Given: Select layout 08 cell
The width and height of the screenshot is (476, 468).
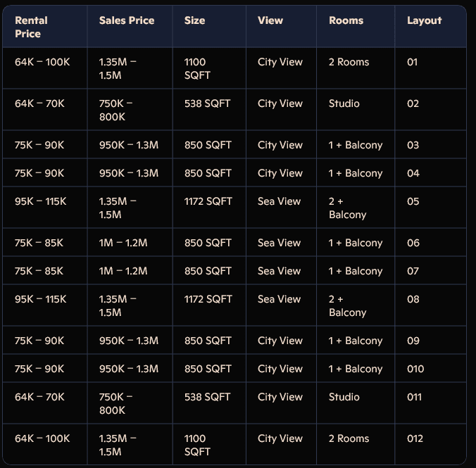Looking at the screenshot, I should [x=413, y=299].
